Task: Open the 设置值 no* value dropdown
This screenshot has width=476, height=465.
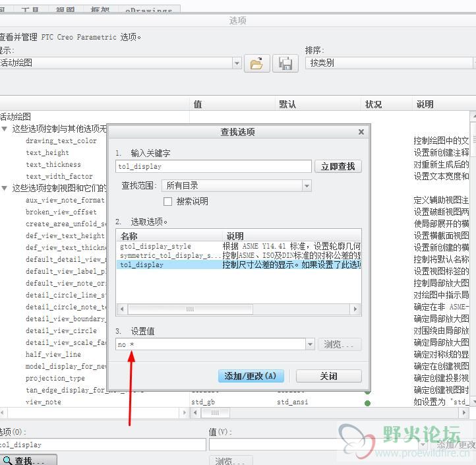Action: (x=310, y=344)
